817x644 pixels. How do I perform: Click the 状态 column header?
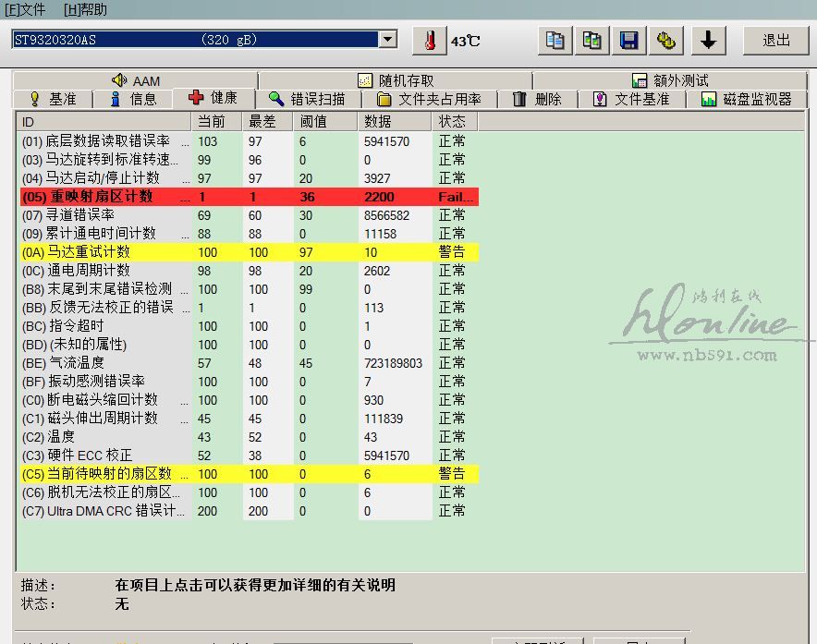pos(452,122)
